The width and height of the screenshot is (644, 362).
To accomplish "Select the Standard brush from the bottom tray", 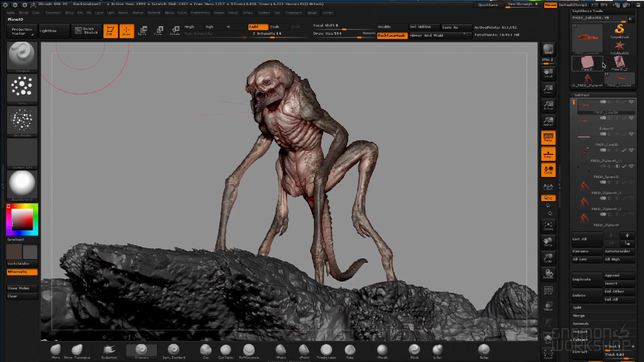I will 141,350.
